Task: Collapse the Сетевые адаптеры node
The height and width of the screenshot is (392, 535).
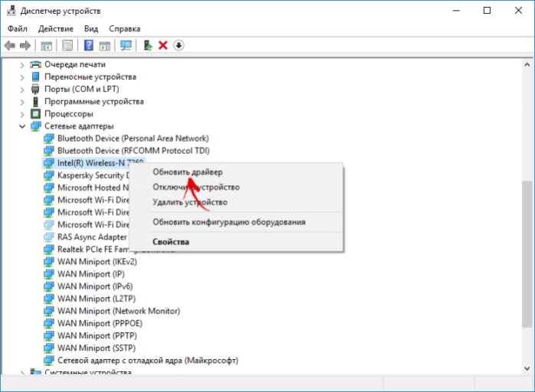Action: 22,126
